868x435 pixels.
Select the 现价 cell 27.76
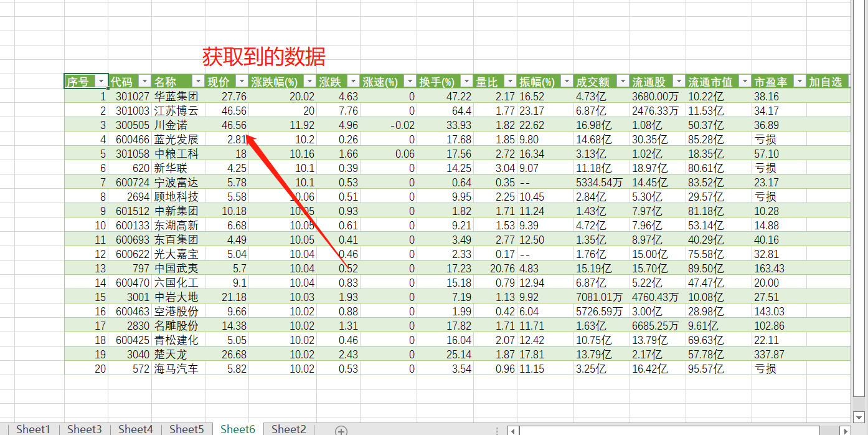pos(227,96)
